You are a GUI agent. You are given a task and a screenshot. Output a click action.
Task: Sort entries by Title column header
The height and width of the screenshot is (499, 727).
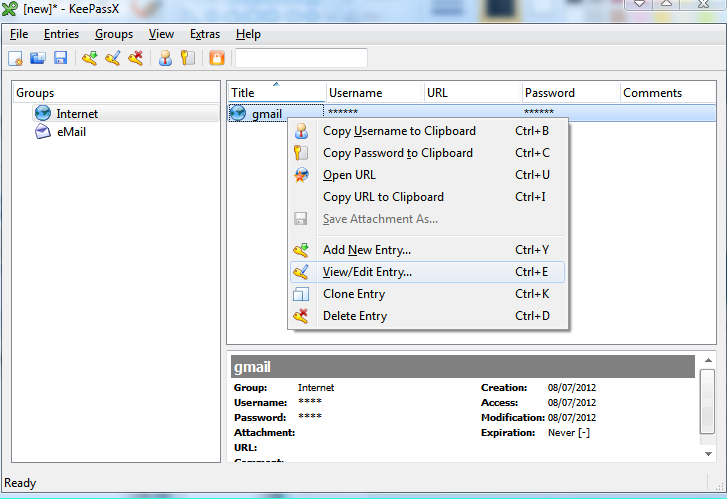pyautogui.click(x=276, y=93)
